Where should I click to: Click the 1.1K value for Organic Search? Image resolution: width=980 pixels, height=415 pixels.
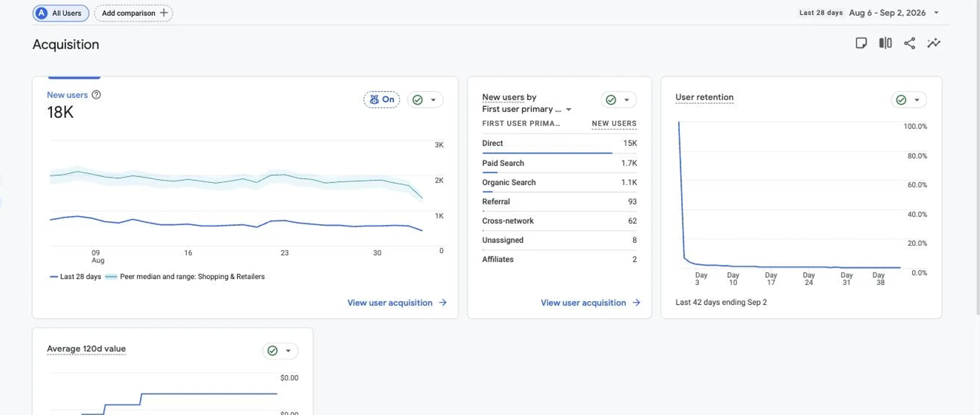[629, 182]
